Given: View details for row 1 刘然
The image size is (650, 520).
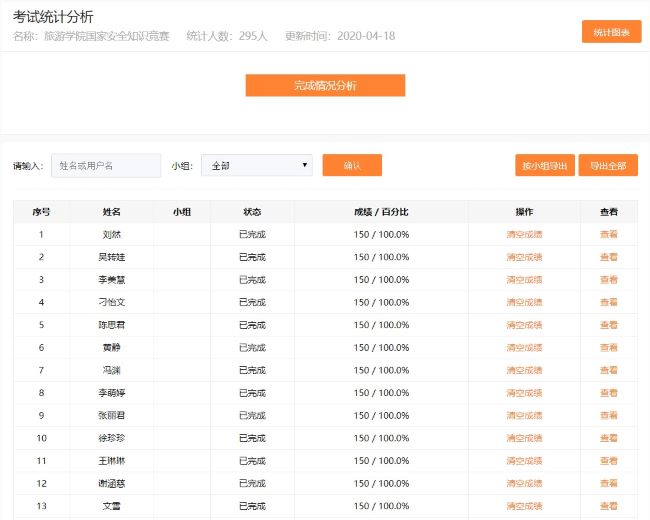Looking at the screenshot, I should [x=608, y=234].
